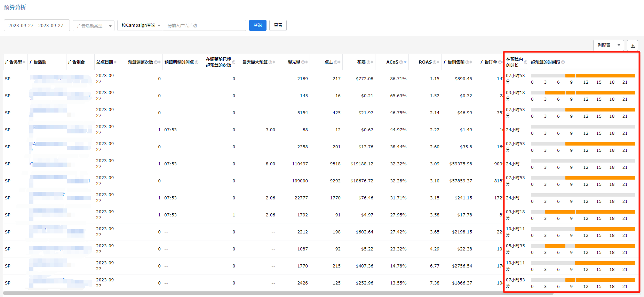This screenshot has width=644, height=297.
Task: Click max budget value 3.00
Action: click(x=270, y=130)
